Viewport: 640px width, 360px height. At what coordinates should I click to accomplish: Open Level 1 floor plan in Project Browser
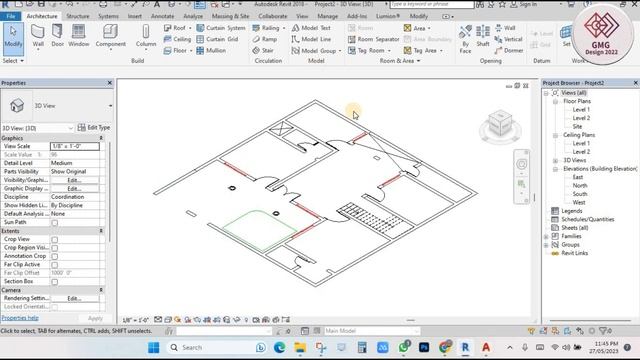pos(581,110)
